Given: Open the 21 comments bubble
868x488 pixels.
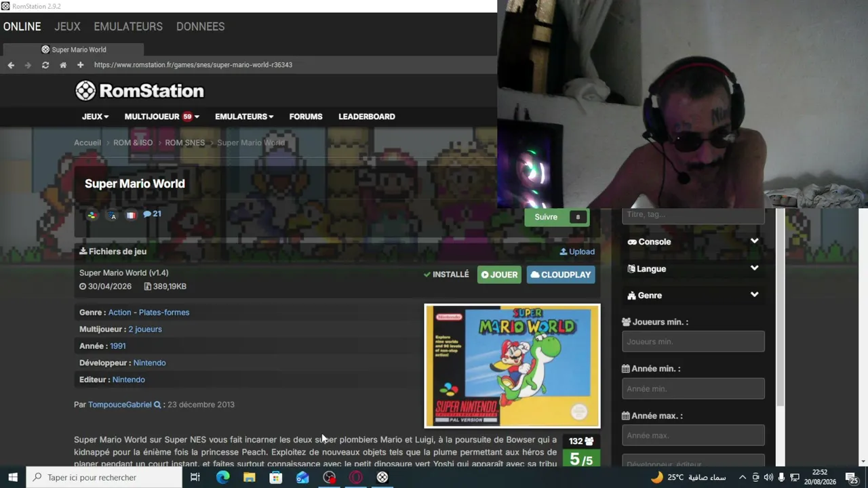Looking at the screenshot, I should (x=152, y=214).
